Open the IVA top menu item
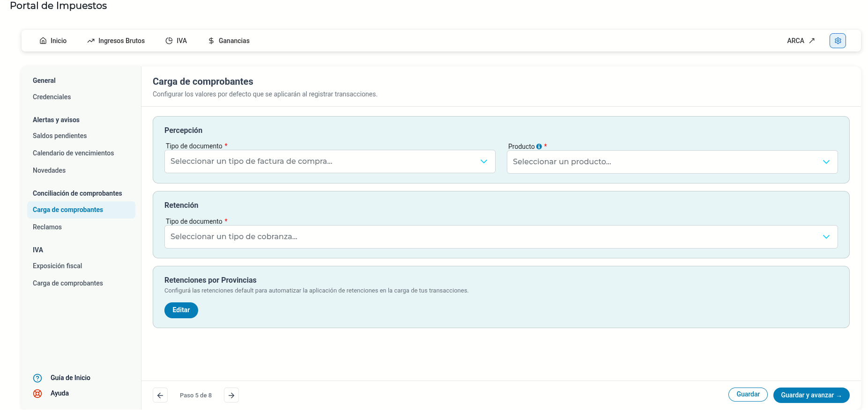 coord(176,41)
